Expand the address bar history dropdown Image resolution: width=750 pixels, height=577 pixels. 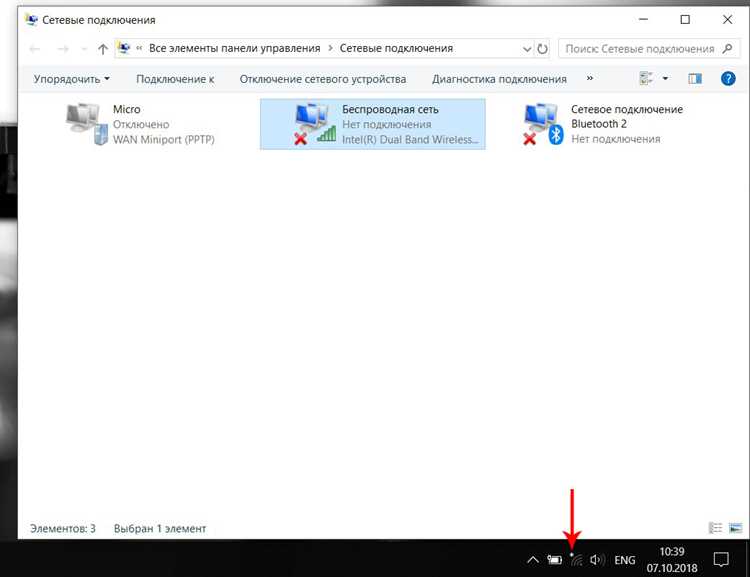pos(527,49)
